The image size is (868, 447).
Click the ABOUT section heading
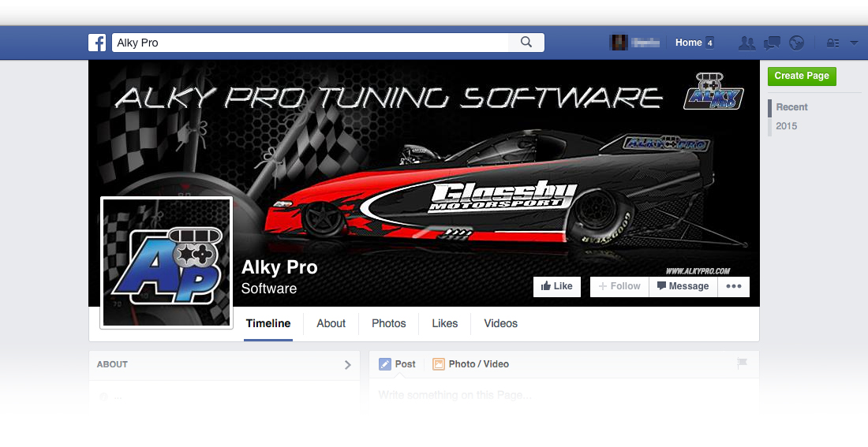click(x=112, y=364)
